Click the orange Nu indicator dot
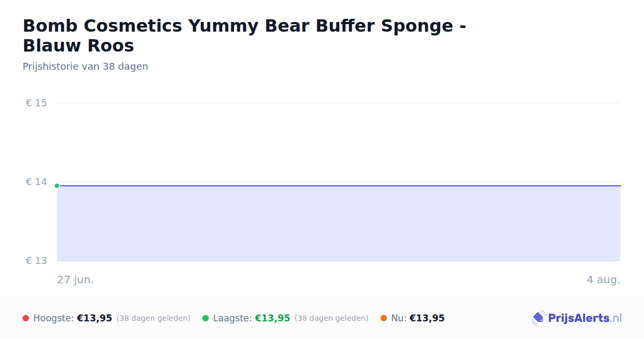 pos(384,318)
